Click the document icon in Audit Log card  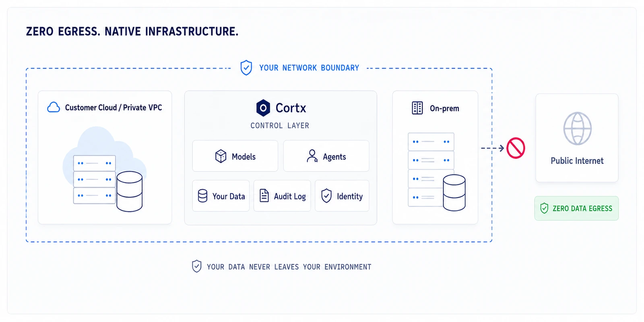point(264,196)
